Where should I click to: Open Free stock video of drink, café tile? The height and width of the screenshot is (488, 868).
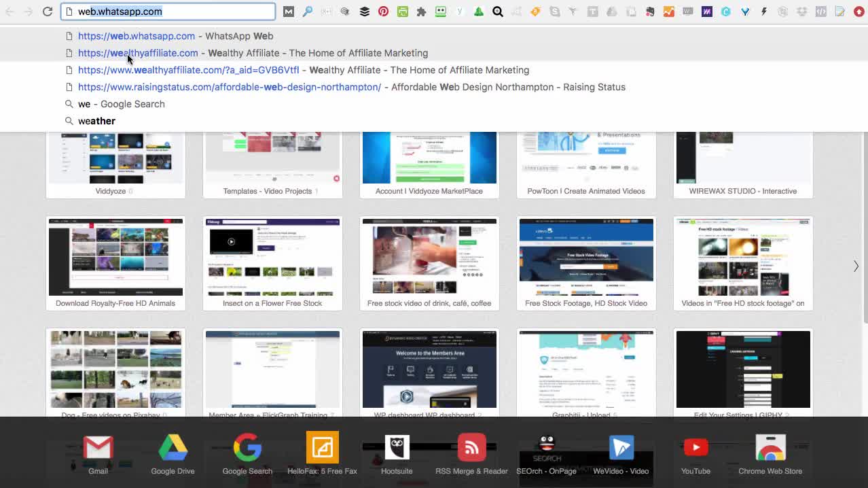(429, 263)
